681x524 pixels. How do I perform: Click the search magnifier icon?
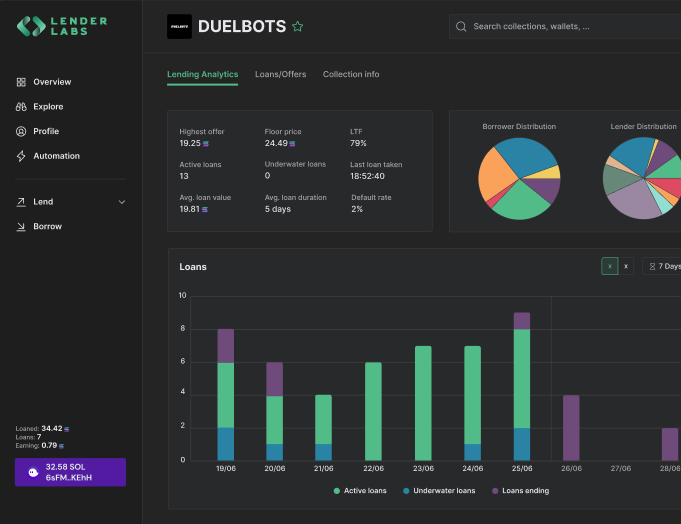pyautogui.click(x=461, y=27)
